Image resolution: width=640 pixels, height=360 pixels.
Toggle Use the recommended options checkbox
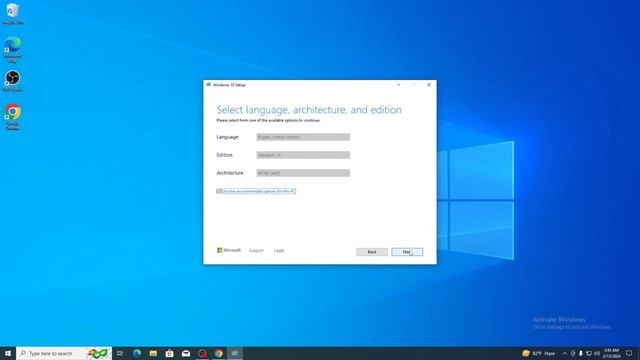tap(219, 191)
